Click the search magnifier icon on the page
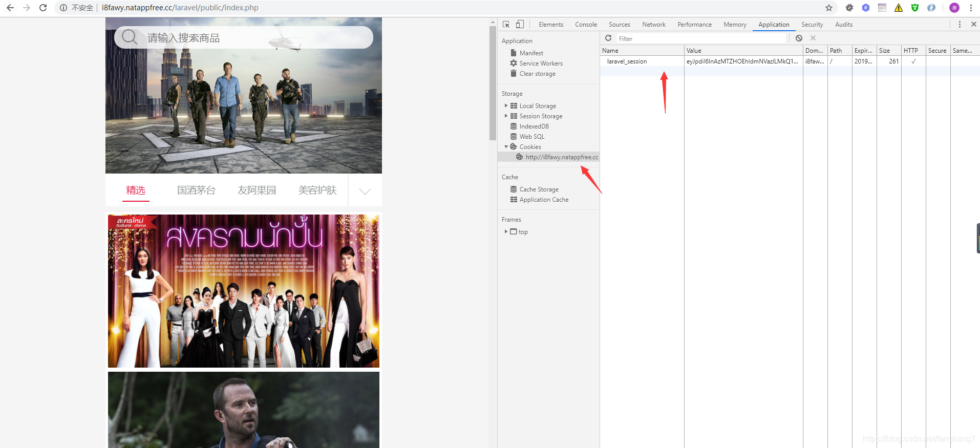Image resolution: width=980 pixels, height=448 pixels. [130, 37]
